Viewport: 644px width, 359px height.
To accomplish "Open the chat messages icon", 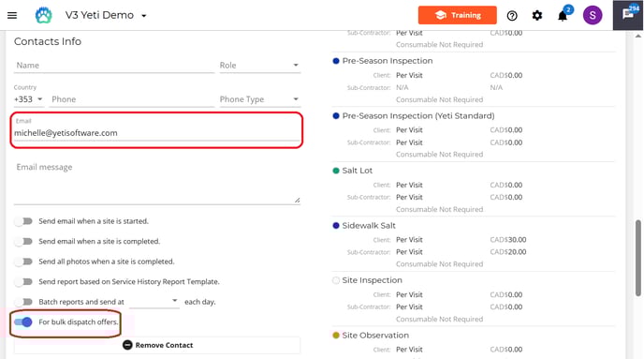I will pyautogui.click(x=627, y=15).
